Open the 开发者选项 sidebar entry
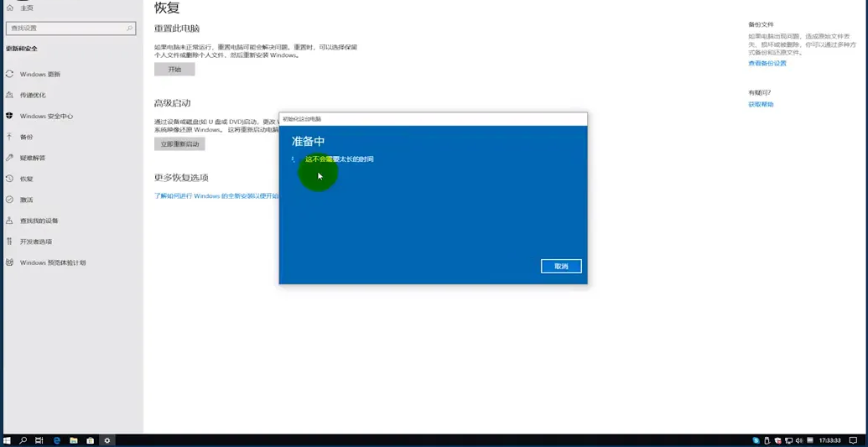The width and height of the screenshot is (868, 447). pos(35,242)
